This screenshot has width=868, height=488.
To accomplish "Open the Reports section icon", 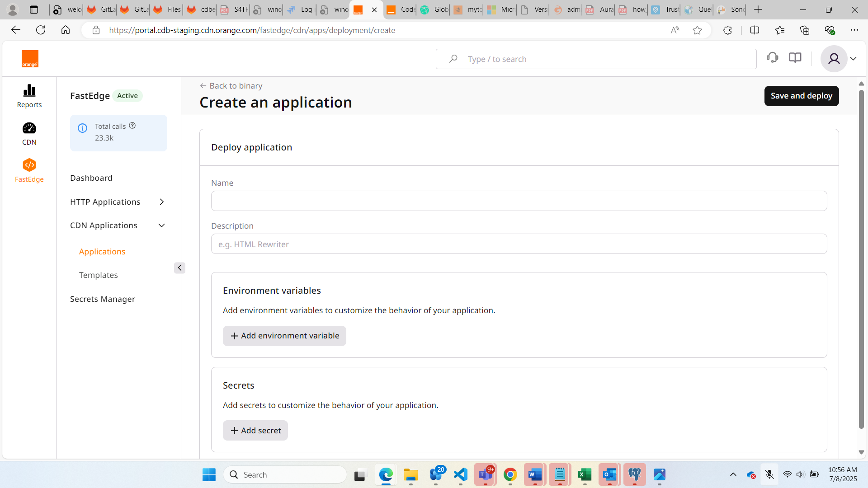I will point(29,91).
